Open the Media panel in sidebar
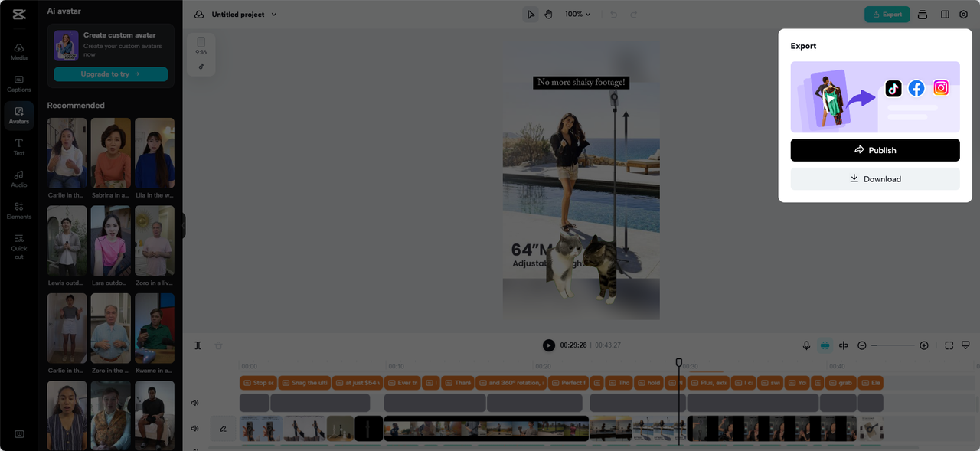The height and width of the screenshot is (451, 980). pos(18,51)
